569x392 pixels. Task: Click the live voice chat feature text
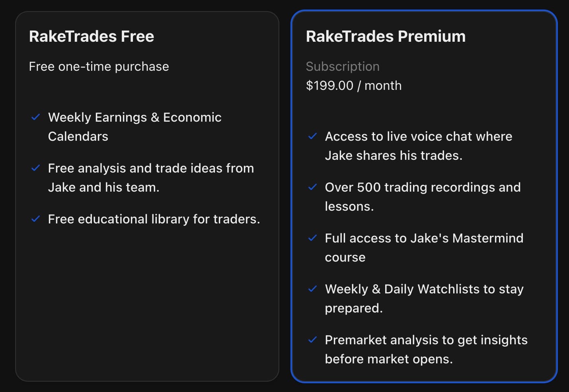[x=419, y=146]
